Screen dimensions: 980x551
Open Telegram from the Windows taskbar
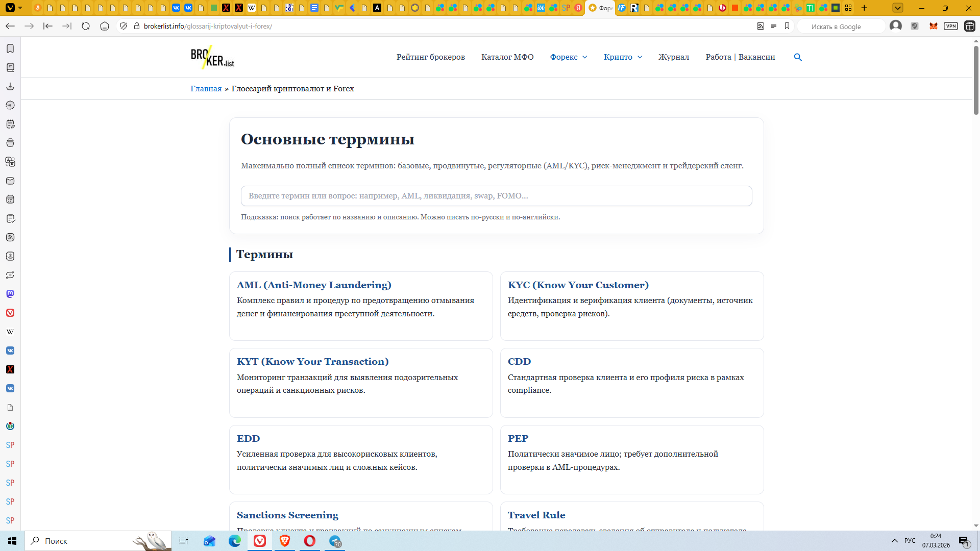pos(335,541)
